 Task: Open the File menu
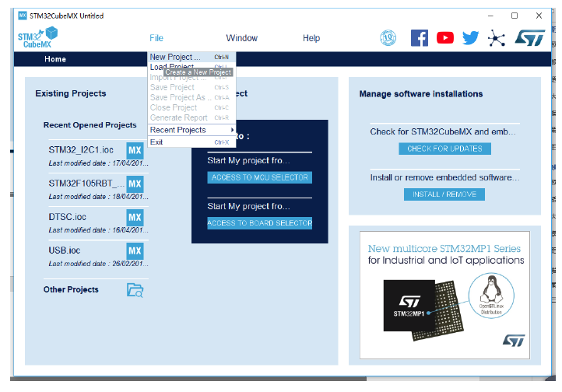click(x=156, y=38)
